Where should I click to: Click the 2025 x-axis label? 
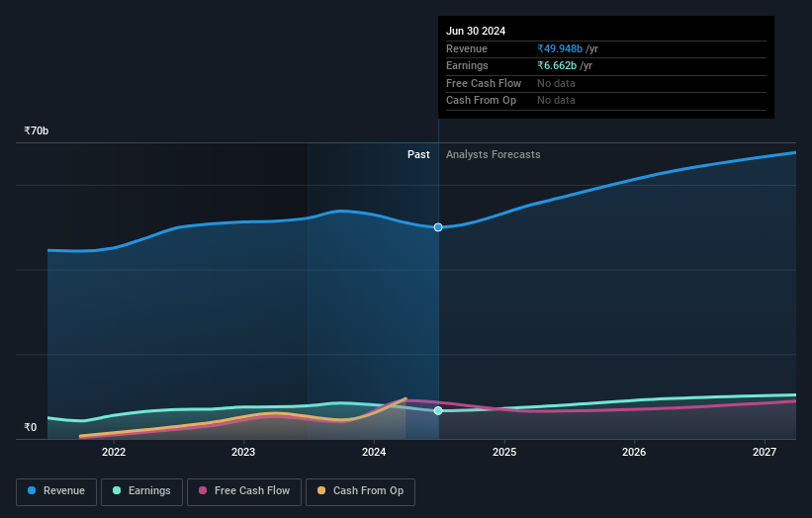click(504, 453)
